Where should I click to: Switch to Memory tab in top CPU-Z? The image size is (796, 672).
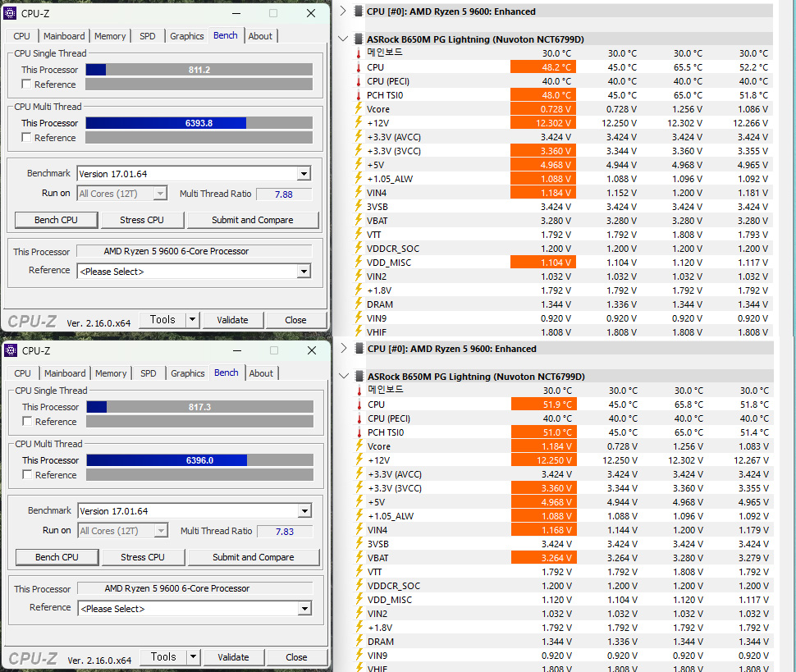110,36
